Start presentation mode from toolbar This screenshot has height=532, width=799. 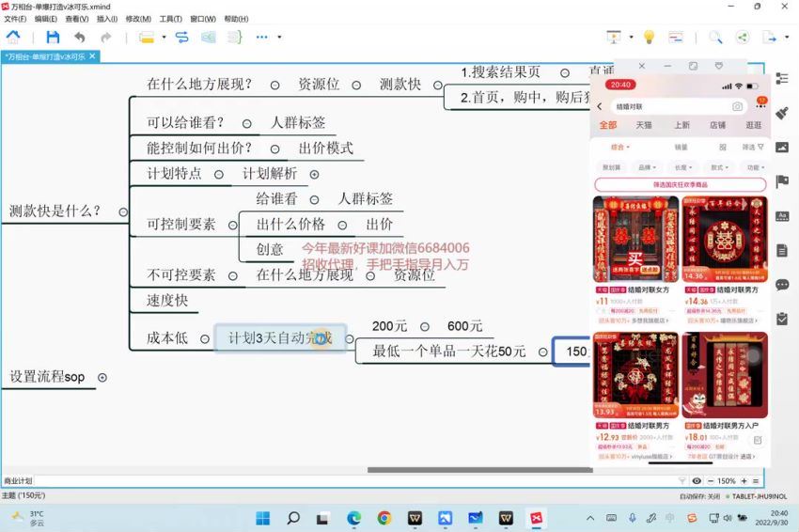coord(614,37)
